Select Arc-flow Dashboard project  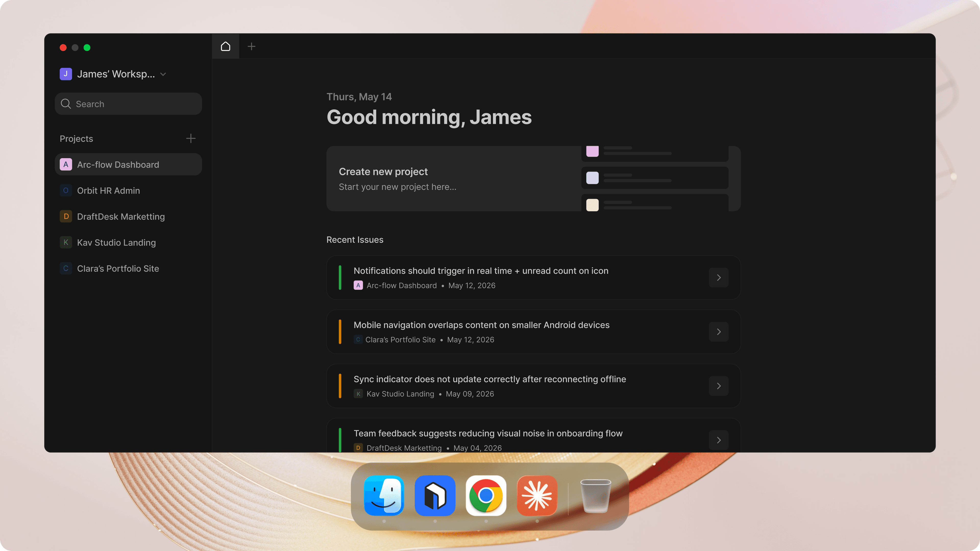click(x=128, y=165)
